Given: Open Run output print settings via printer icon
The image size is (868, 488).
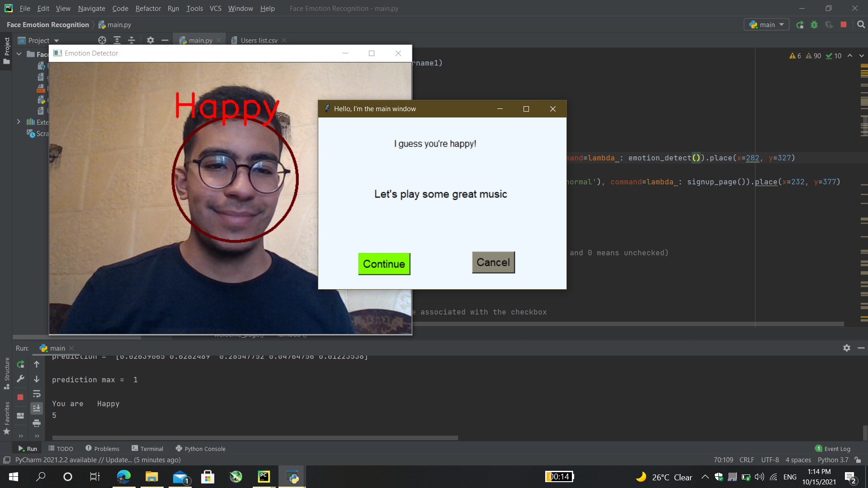Looking at the screenshot, I should click(x=37, y=423).
